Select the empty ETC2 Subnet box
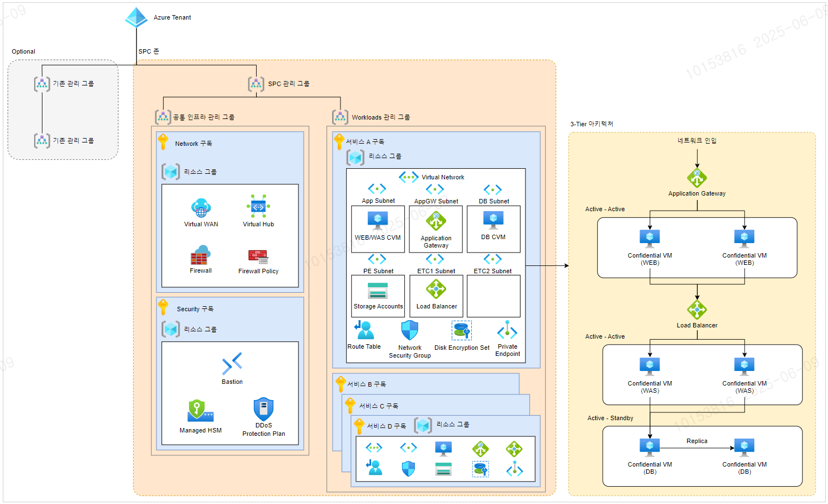Viewport: 828px width, 504px height. click(x=494, y=296)
